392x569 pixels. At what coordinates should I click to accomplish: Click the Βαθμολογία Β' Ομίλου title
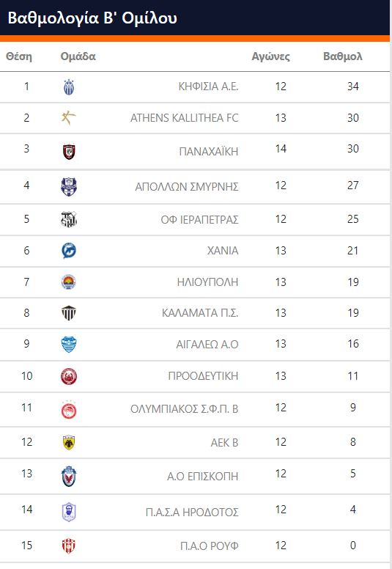(x=92, y=18)
